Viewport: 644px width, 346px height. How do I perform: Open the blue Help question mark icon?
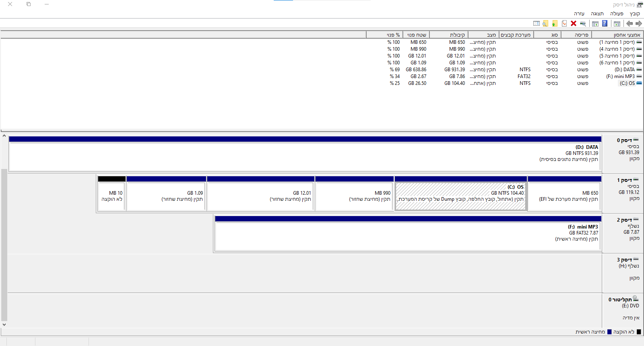(605, 23)
